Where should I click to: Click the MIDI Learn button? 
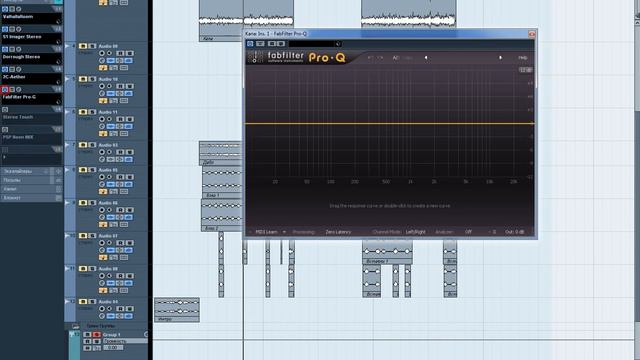[x=266, y=232]
